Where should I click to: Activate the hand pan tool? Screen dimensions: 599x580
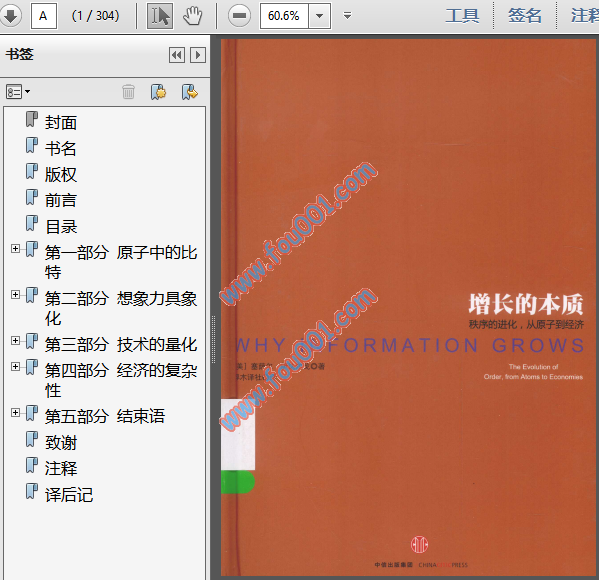tap(193, 16)
